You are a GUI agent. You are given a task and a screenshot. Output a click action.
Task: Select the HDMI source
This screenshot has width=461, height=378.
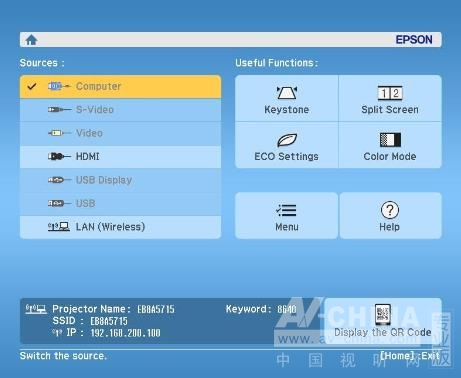click(x=120, y=157)
